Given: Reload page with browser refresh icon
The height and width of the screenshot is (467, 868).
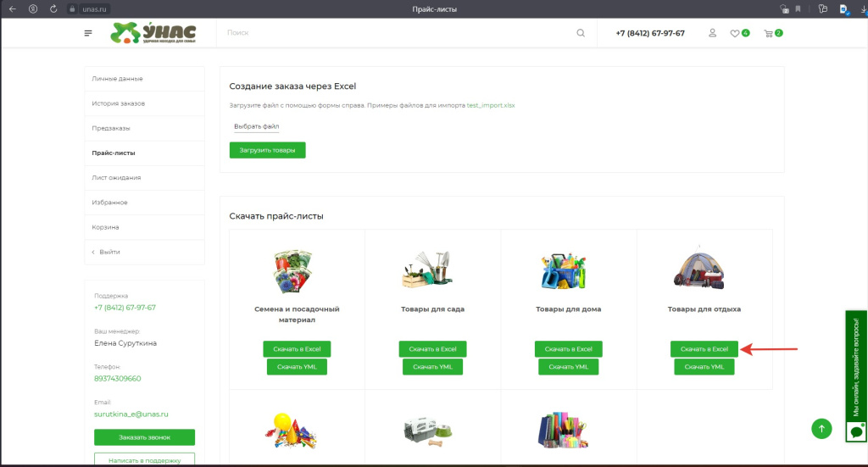Looking at the screenshot, I should click(54, 8).
